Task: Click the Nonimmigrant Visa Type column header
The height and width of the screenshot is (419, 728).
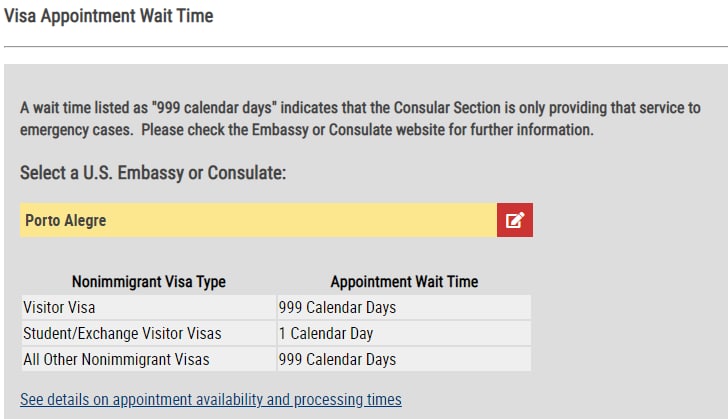Action: [149, 282]
